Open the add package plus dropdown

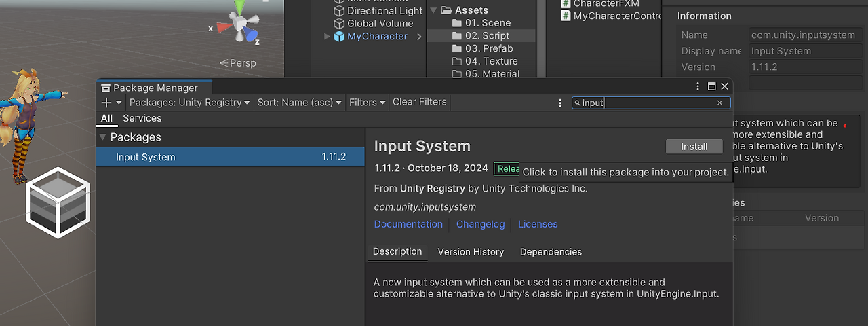tap(112, 103)
